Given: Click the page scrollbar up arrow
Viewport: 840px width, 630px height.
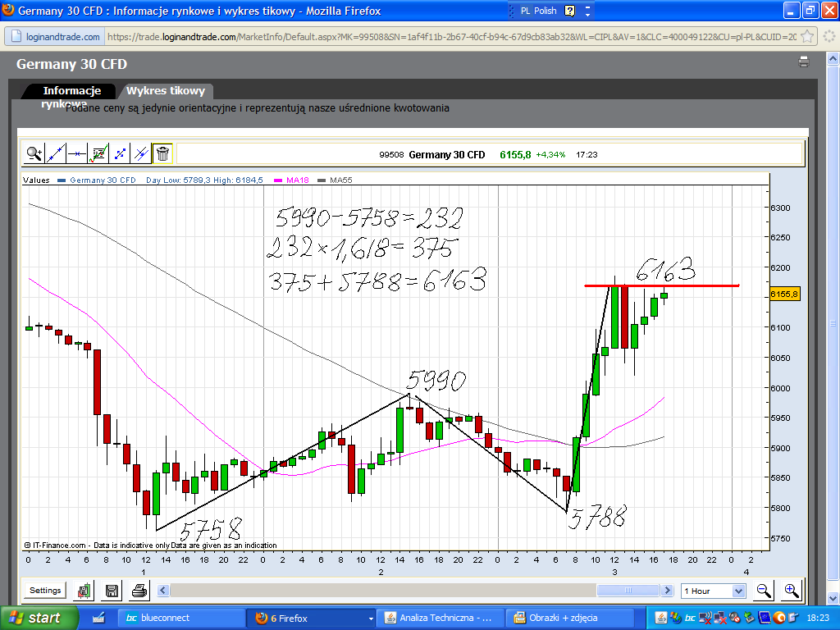Looking at the screenshot, I should point(833,58).
